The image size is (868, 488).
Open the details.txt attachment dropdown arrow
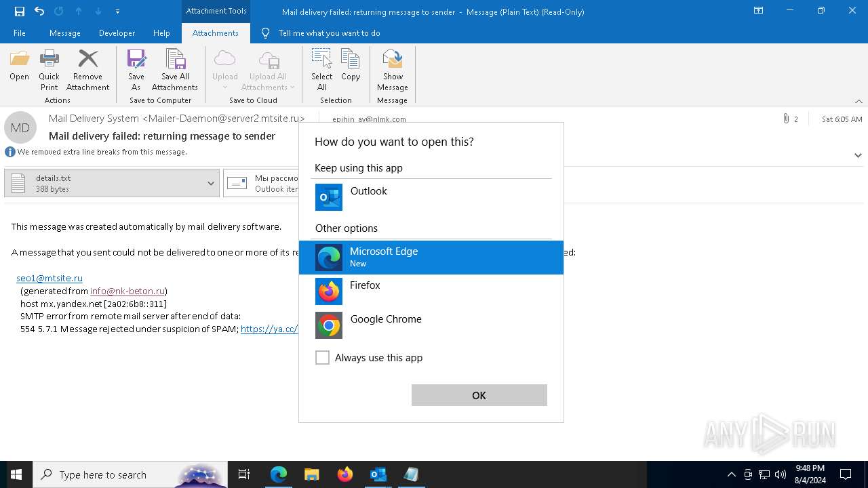211,183
